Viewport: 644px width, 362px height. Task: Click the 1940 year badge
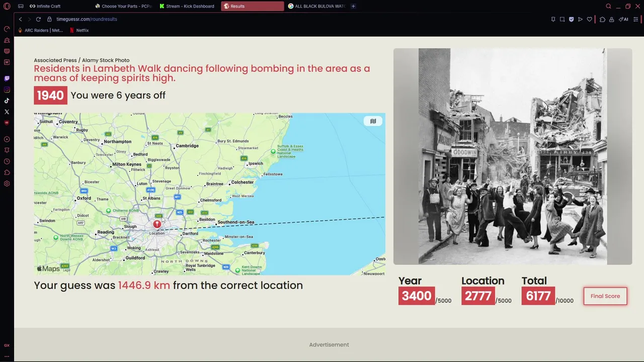tap(50, 96)
